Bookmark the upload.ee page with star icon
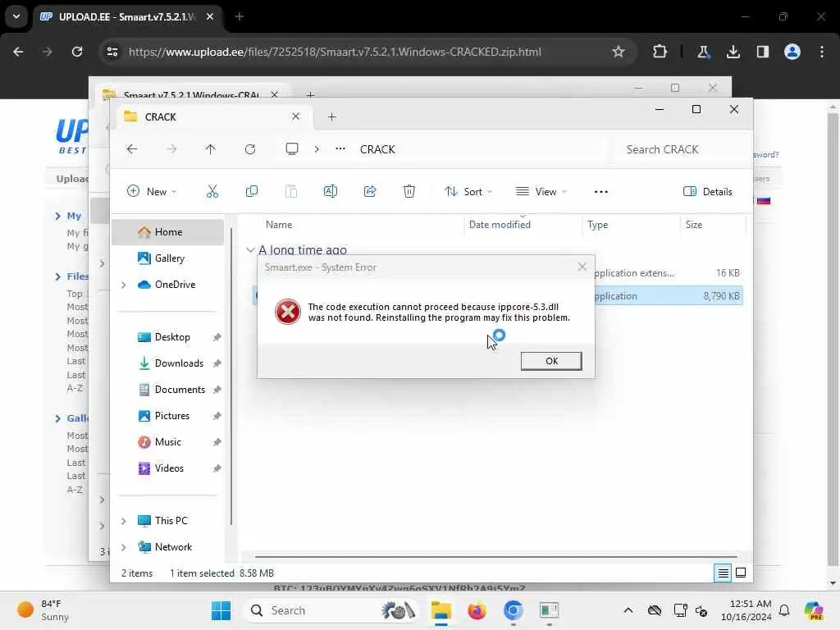The height and width of the screenshot is (630, 840). [x=619, y=52]
